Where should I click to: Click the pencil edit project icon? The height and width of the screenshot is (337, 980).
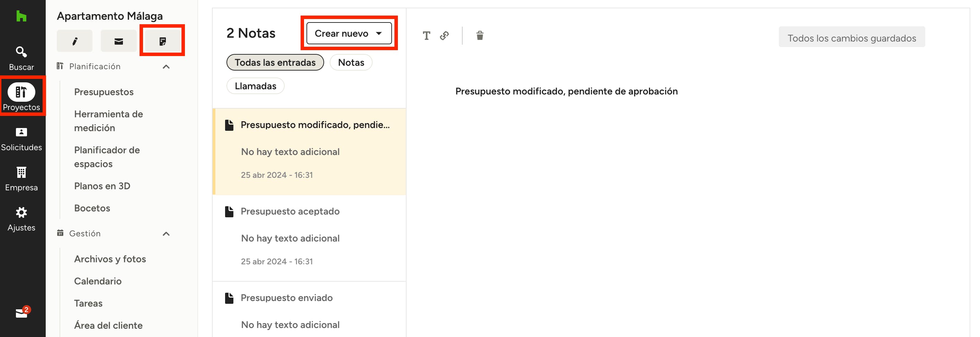pos(74,41)
